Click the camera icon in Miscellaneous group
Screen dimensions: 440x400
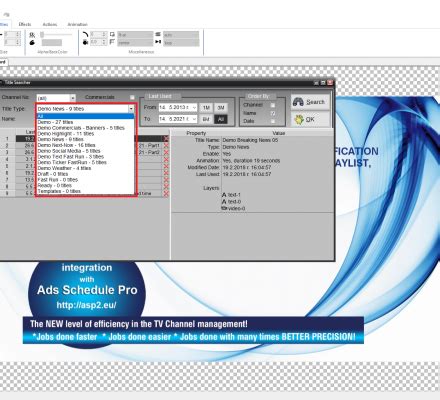coord(85,42)
